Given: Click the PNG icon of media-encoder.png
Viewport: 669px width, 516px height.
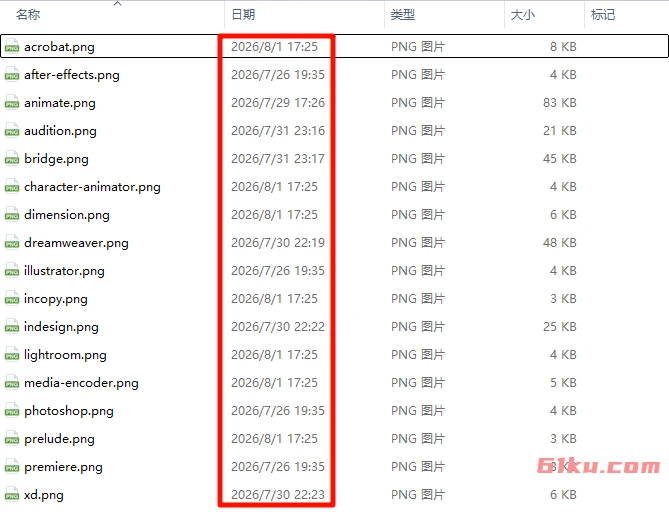Looking at the screenshot, I should (12, 382).
